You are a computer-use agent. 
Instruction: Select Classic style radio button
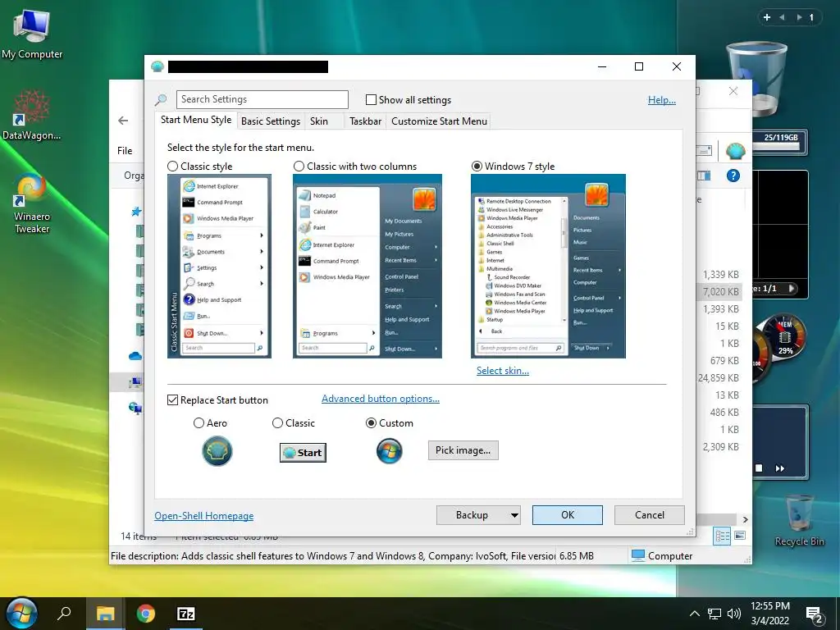(x=172, y=166)
